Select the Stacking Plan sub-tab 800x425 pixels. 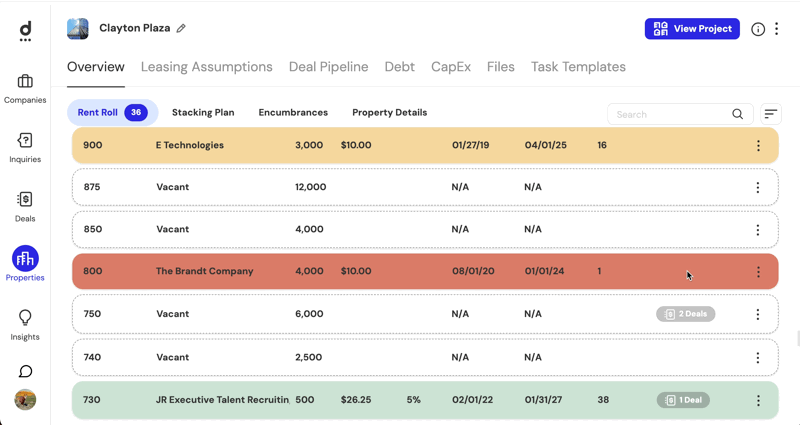(x=203, y=112)
